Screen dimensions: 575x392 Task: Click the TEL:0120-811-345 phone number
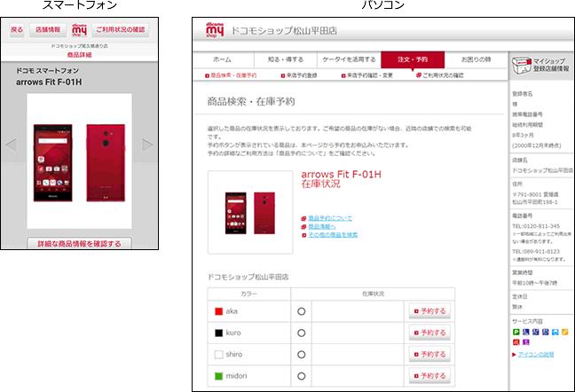tap(536, 226)
